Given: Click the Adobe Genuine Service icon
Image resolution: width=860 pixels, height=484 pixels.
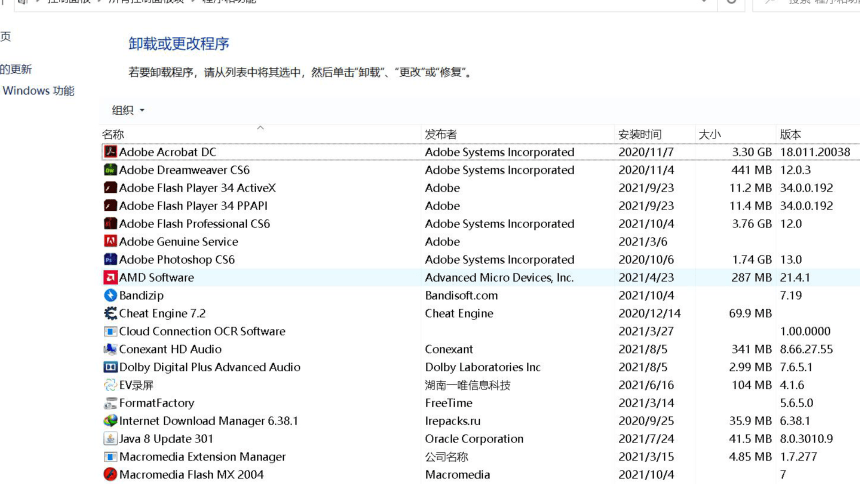Looking at the screenshot, I should tap(110, 241).
